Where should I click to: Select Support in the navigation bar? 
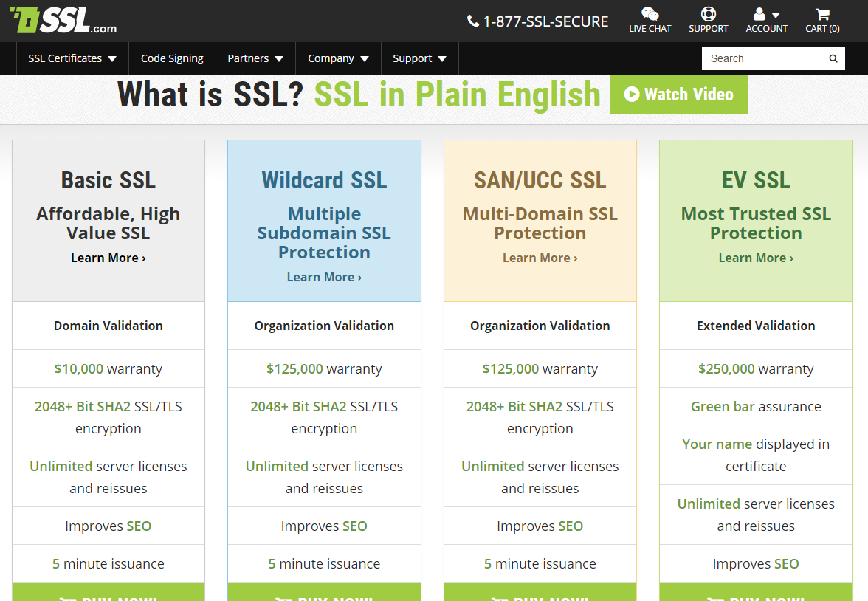click(412, 58)
